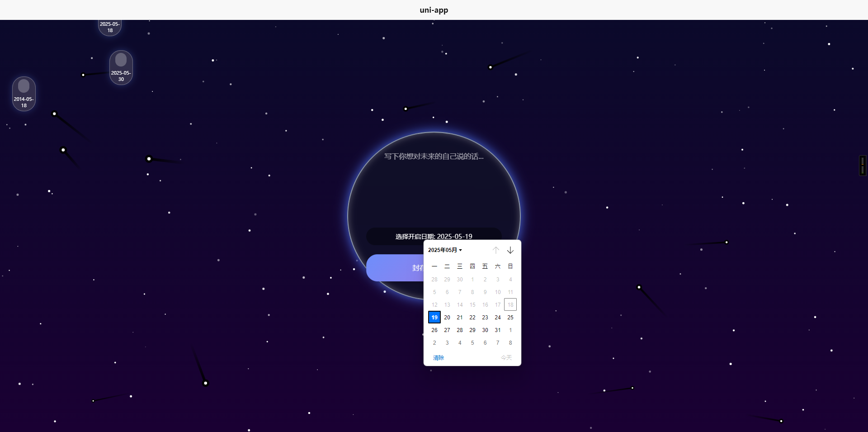Go to previous month with up arrow

click(x=496, y=250)
